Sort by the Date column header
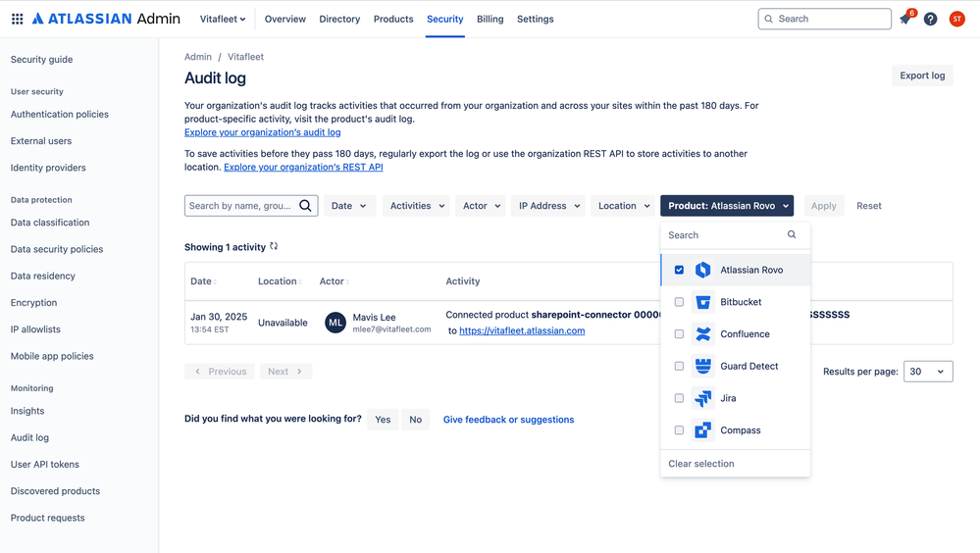The image size is (980, 553). (x=203, y=281)
